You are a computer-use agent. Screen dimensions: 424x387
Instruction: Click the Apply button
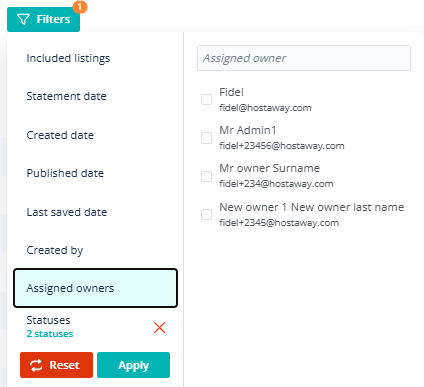pyautogui.click(x=133, y=365)
